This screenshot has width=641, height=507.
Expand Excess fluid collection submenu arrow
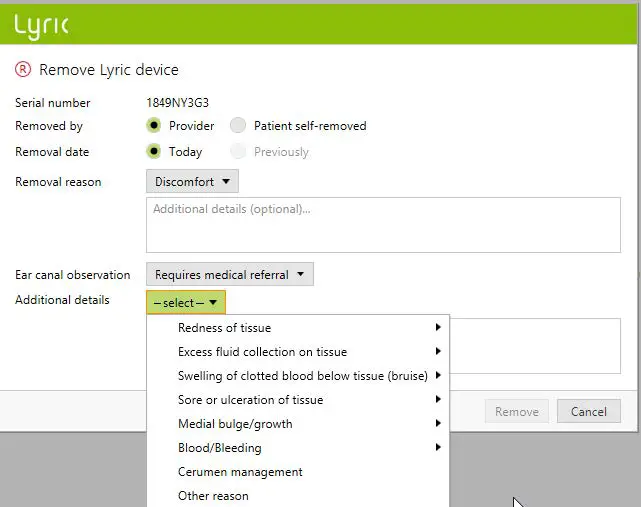[438, 351]
